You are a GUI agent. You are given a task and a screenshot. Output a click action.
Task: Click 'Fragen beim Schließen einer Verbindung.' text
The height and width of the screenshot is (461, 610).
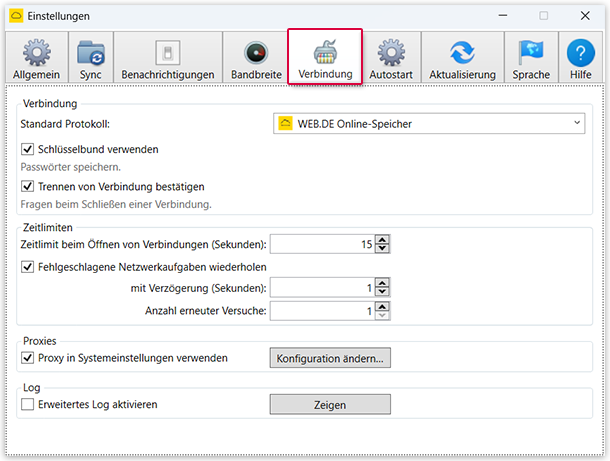pos(116,204)
